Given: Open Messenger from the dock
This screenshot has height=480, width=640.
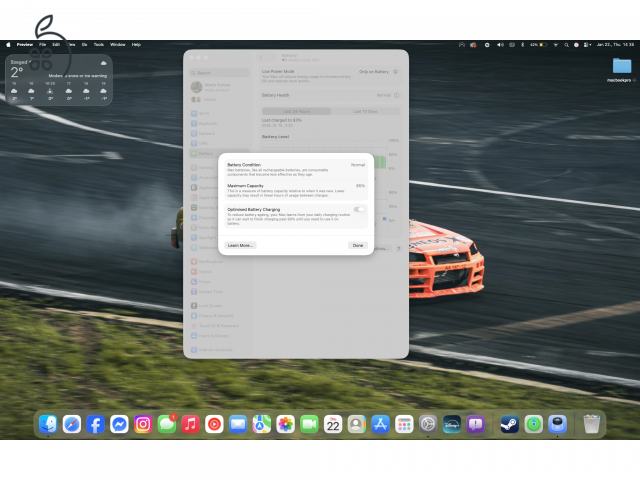Looking at the screenshot, I should tap(119, 424).
